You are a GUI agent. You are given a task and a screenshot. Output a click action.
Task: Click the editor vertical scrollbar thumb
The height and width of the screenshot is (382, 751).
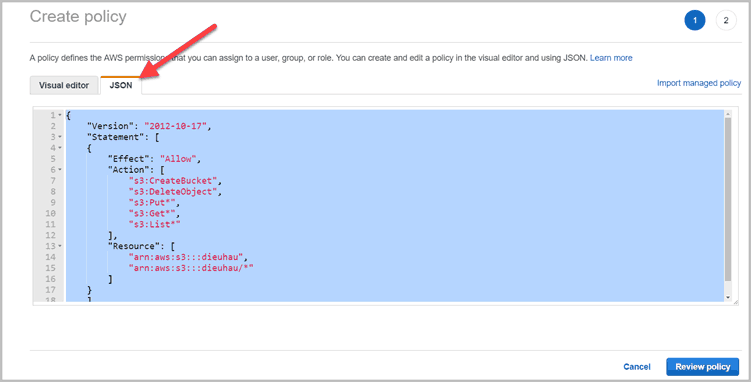pos(728,200)
